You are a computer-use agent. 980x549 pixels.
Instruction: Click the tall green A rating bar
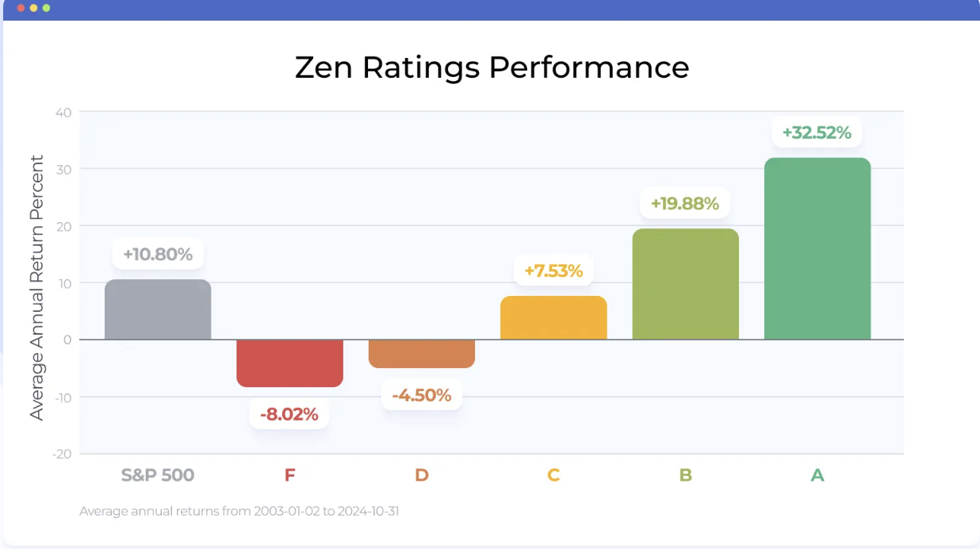(x=817, y=248)
